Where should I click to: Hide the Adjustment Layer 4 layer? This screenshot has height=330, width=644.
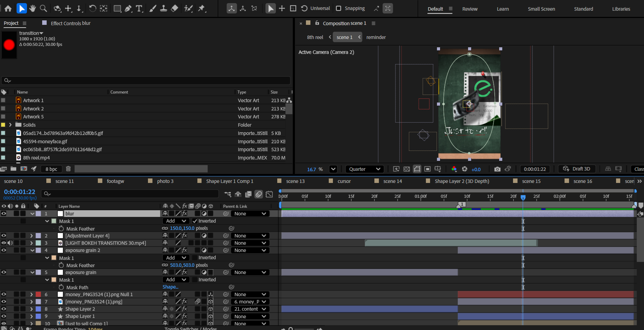click(x=4, y=236)
